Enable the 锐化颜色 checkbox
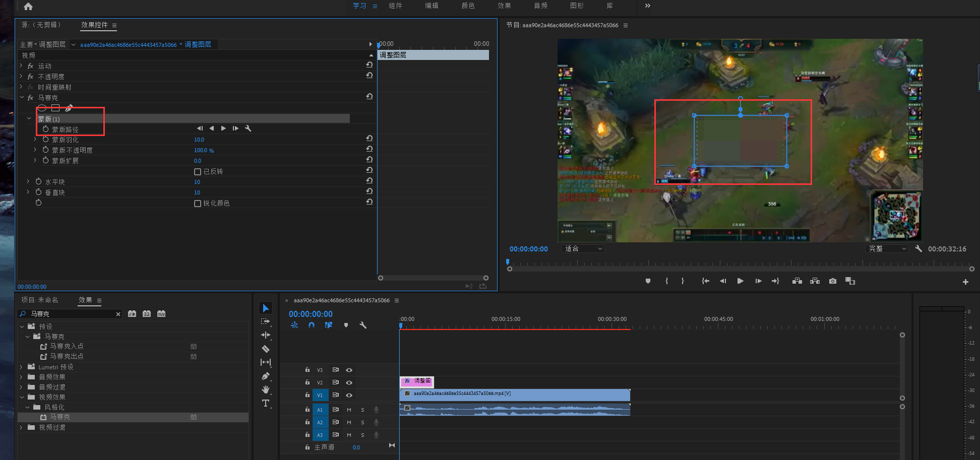The height and width of the screenshot is (460, 980). [198, 204]
